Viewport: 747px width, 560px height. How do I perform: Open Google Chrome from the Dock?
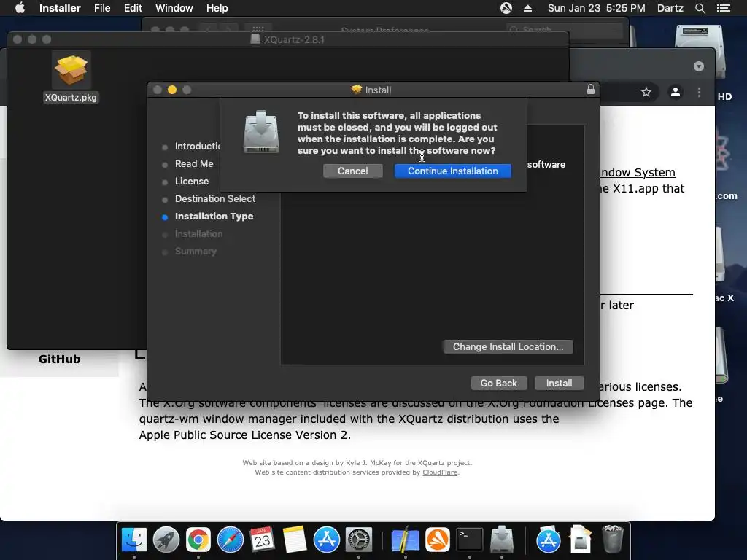pos(198,540)
